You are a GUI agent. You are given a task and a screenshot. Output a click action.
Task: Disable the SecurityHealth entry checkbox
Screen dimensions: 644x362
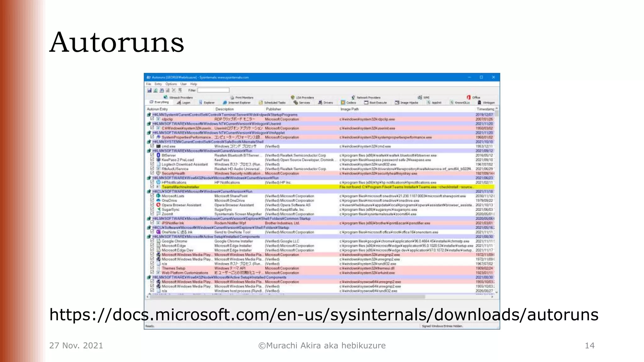coord(152,173)
